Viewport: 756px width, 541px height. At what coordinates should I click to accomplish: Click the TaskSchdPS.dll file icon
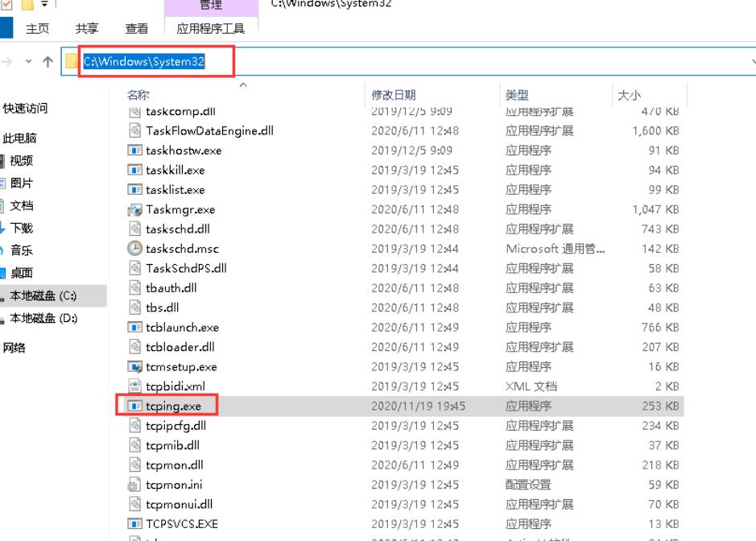134,268
